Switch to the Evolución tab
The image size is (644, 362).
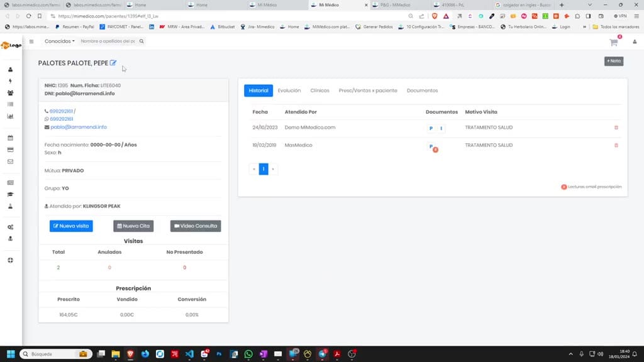pyautogui.click(x=289, y=90)
